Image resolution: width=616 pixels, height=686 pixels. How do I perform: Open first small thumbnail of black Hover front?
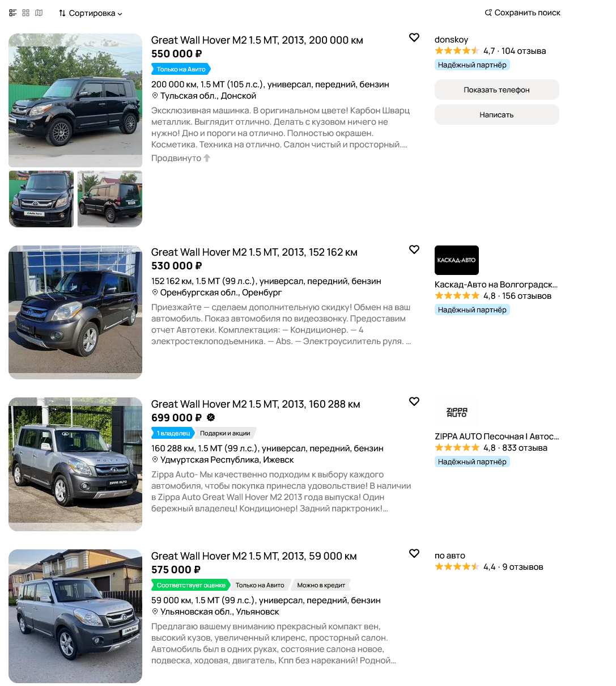[41, 199]
